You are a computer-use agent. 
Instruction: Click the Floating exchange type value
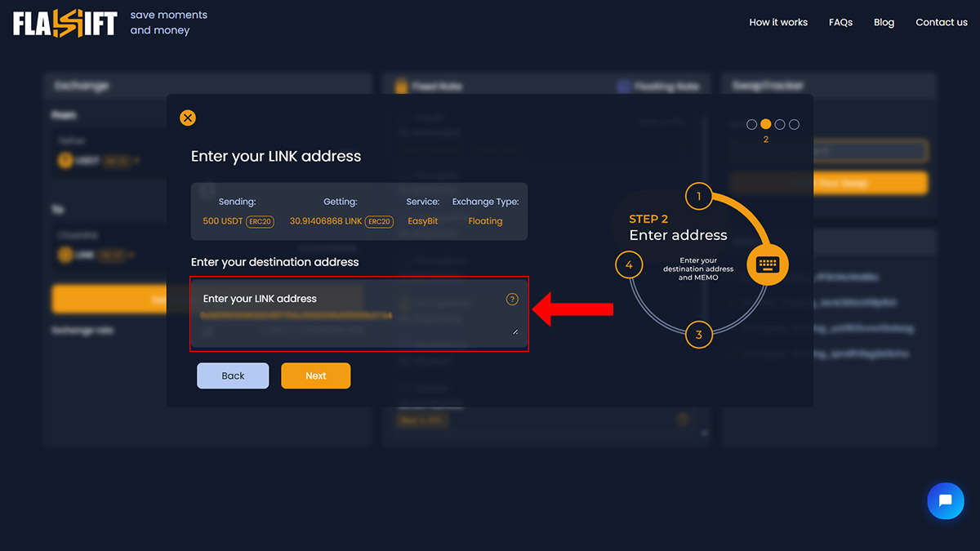coord(485,221)
